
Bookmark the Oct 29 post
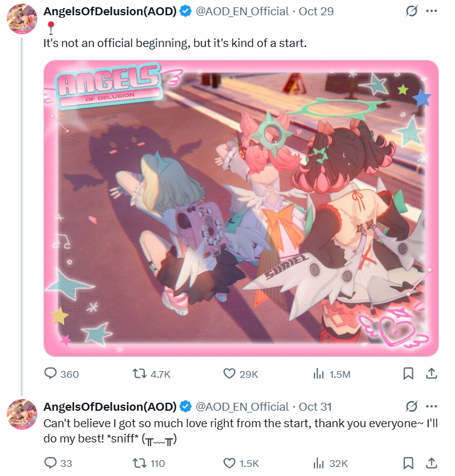[408, 373]
